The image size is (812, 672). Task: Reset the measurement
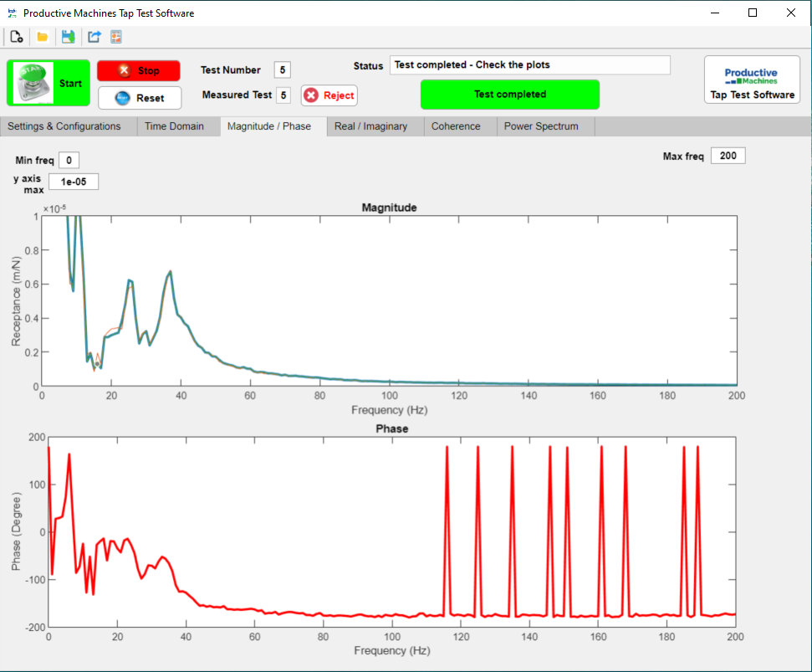(140, 98)
